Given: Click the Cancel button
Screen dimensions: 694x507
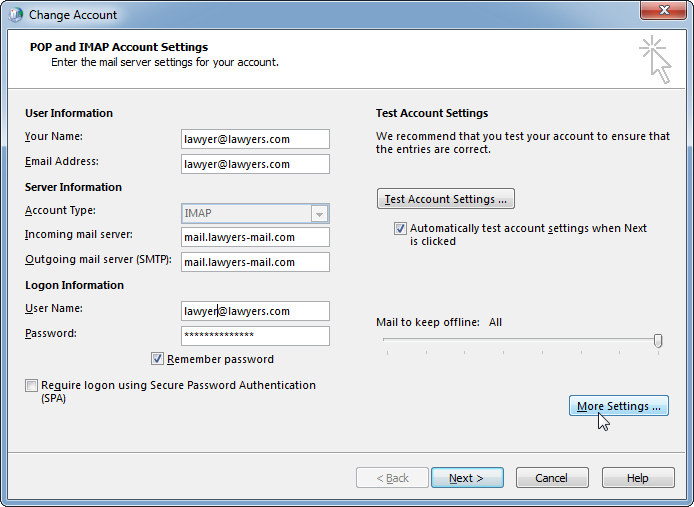Looking at the screenshot, I should coord(551,478).
